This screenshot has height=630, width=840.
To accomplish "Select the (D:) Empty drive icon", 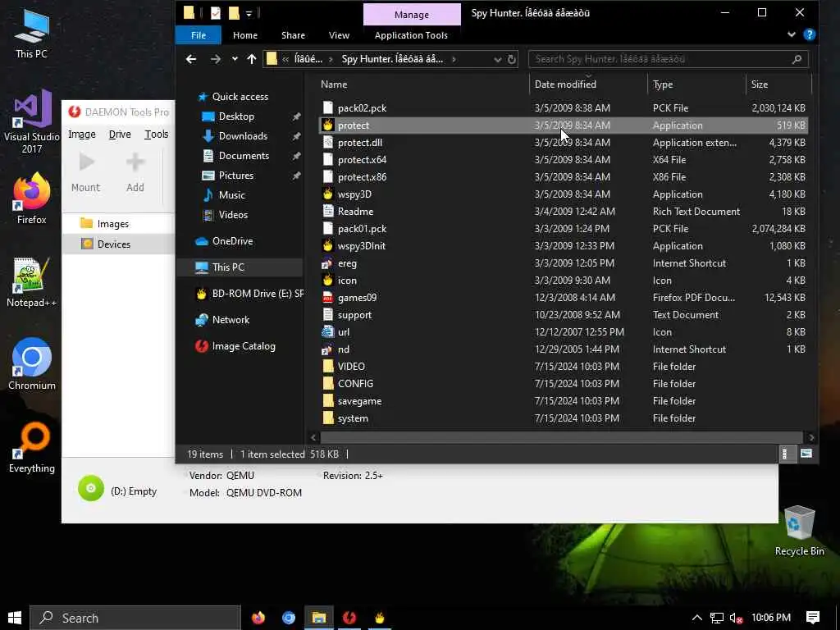I will pyautogui.click(x=91, y=488).
